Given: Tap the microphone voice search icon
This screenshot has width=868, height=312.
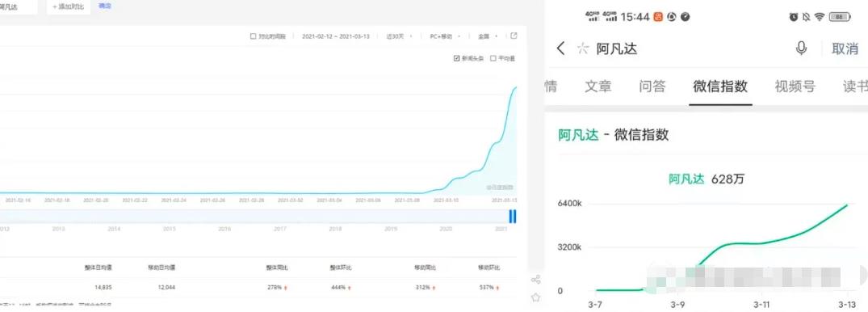Looking at the screenshot, I should coord(801,48).
